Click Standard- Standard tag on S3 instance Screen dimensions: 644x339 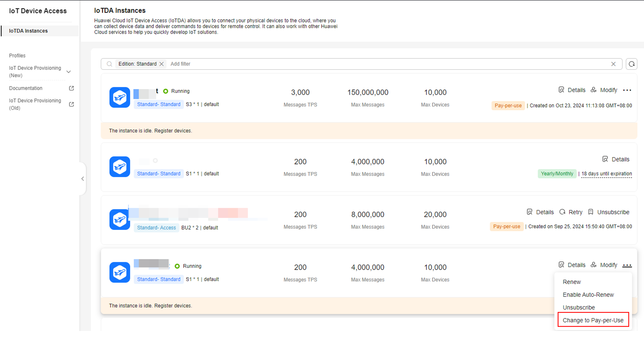coord(159,104)
